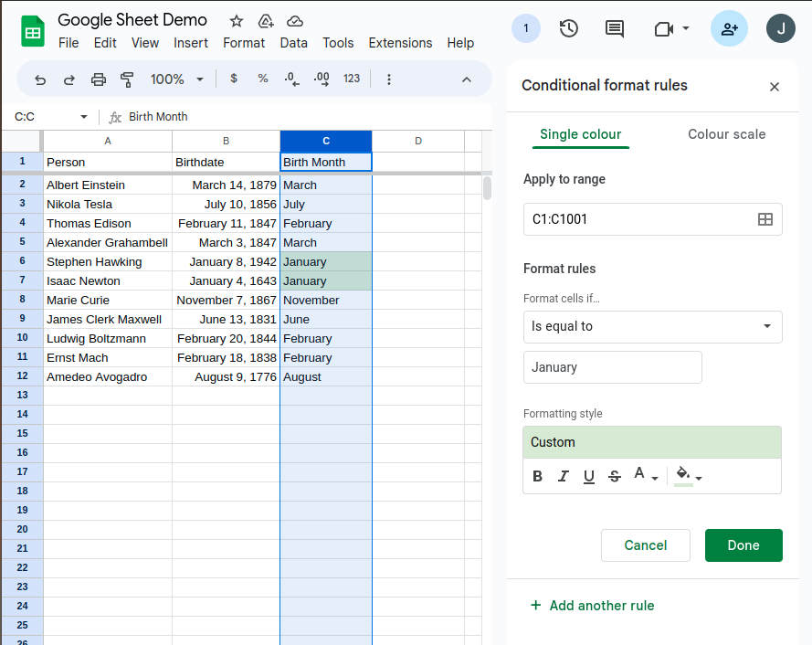This screenshot has height=645, width=812.
Task: Show the active-users indicator 1
Action: pyautogui.click(x=525, y=28)
